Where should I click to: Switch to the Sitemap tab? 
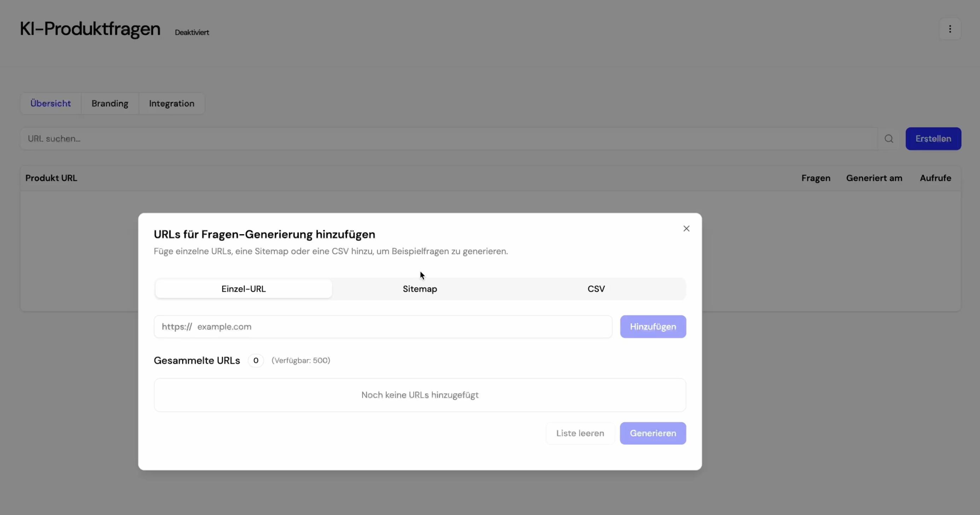pyautogui.click(x=419, y=289)
